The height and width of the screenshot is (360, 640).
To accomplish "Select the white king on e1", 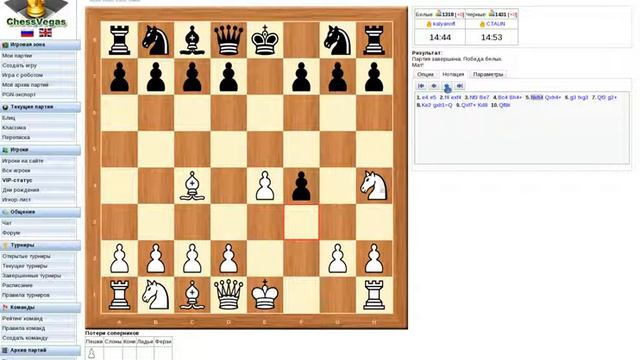I will coord(265,295).
